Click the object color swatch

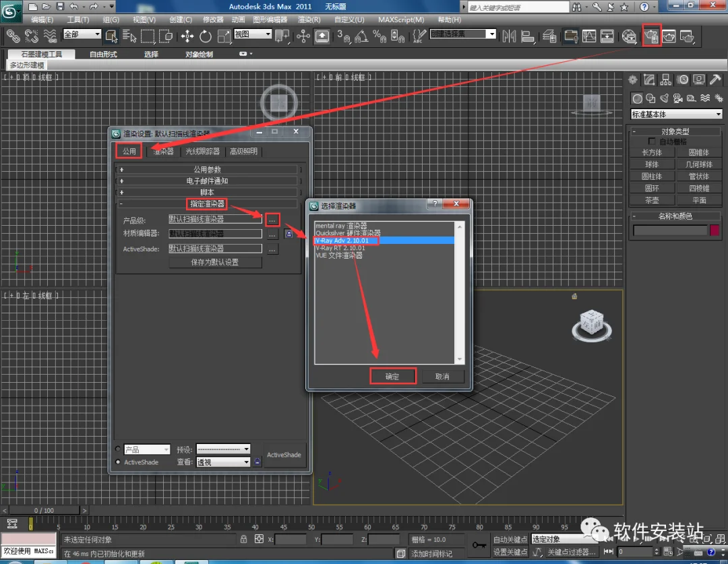(715, 230)
